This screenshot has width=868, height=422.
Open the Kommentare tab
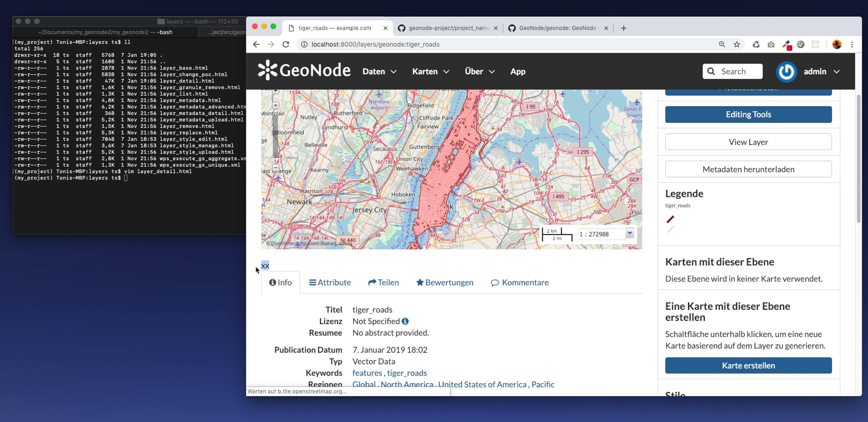pyautogui.click(x=520, y=282)
